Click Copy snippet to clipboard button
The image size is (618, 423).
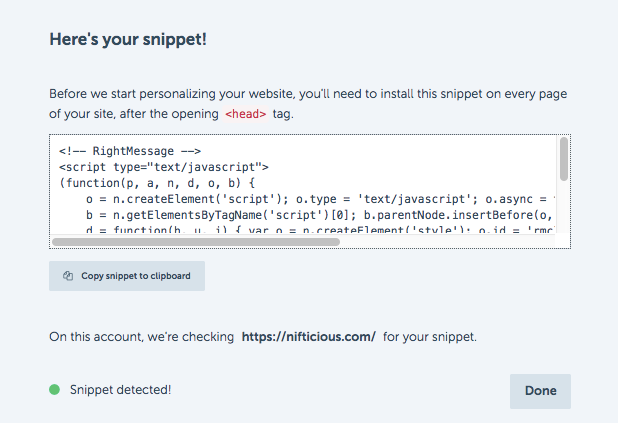coord(127,276)
